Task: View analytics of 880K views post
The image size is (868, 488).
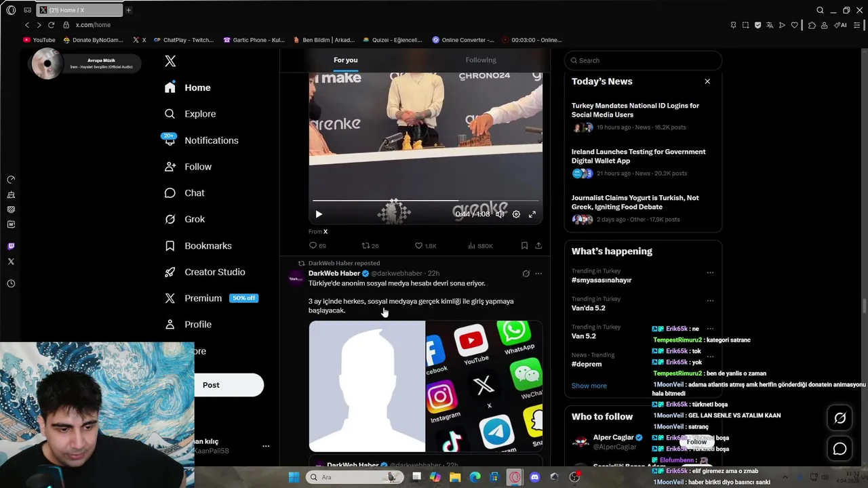Action: tap(480, 245)
